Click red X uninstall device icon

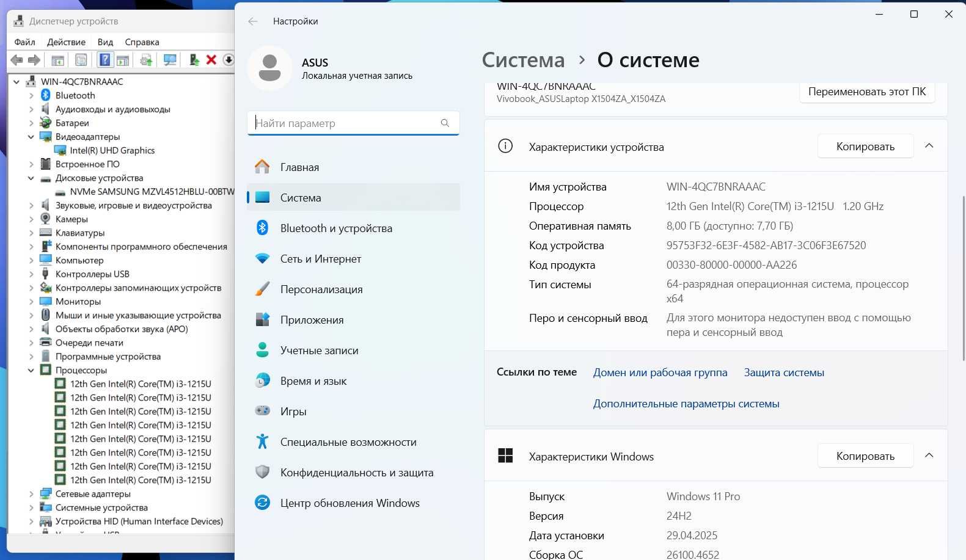(x=211, y=60)
